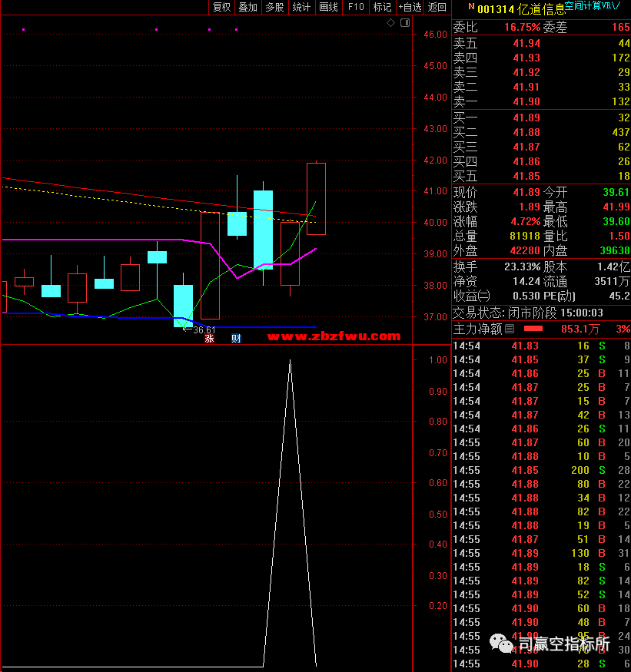This screenshot has height=672, width=631.
Task: Select the 买一 41.89 order row
Action: click(x=541, y=118)
